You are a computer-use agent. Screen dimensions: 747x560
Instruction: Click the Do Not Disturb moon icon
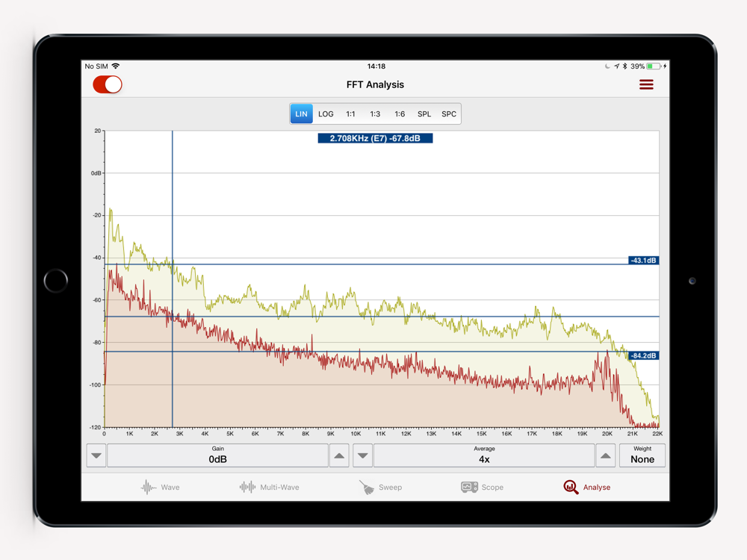(x=607, y=66)
